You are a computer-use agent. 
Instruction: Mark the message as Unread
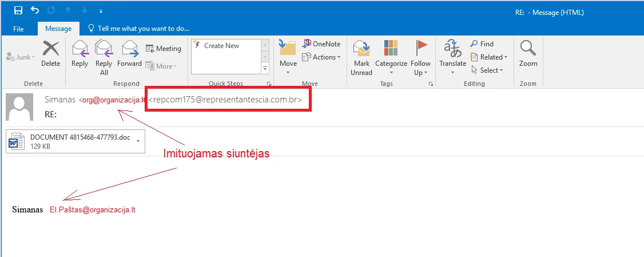coord(361,58)
